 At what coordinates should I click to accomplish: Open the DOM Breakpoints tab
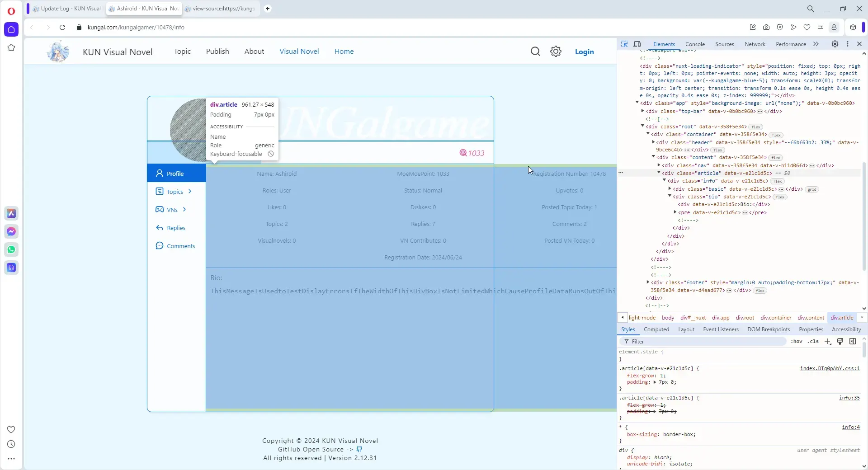point(769,329)
